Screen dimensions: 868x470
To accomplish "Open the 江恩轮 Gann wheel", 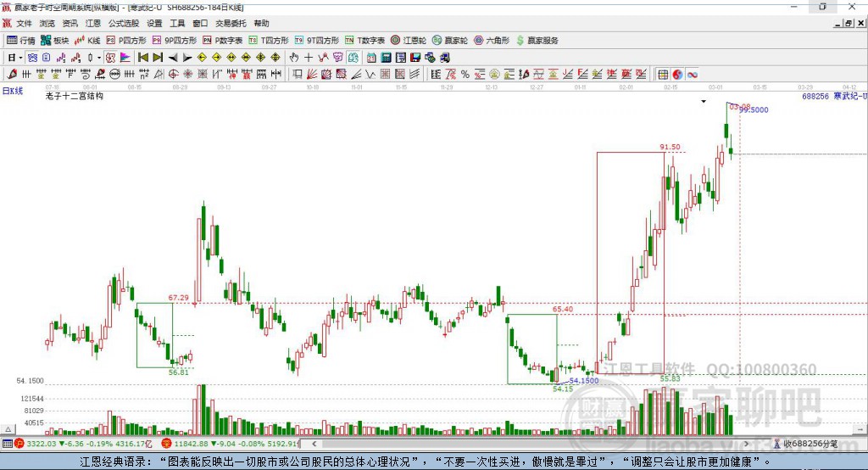I will click(409, 41).
